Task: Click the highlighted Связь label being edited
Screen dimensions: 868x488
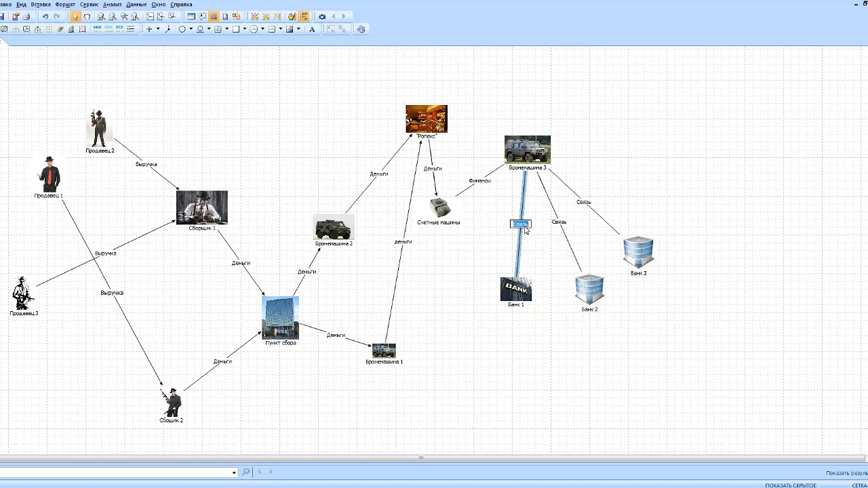Action: point(520,224)
